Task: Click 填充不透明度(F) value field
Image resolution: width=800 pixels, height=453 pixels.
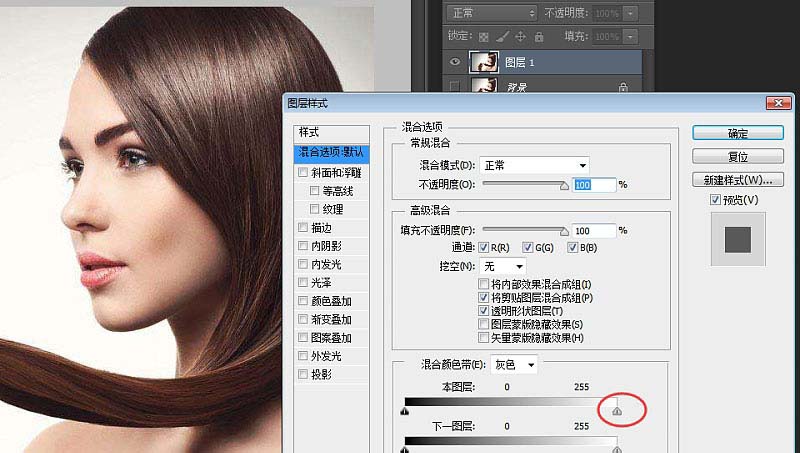Action: [x=594, y=231]
